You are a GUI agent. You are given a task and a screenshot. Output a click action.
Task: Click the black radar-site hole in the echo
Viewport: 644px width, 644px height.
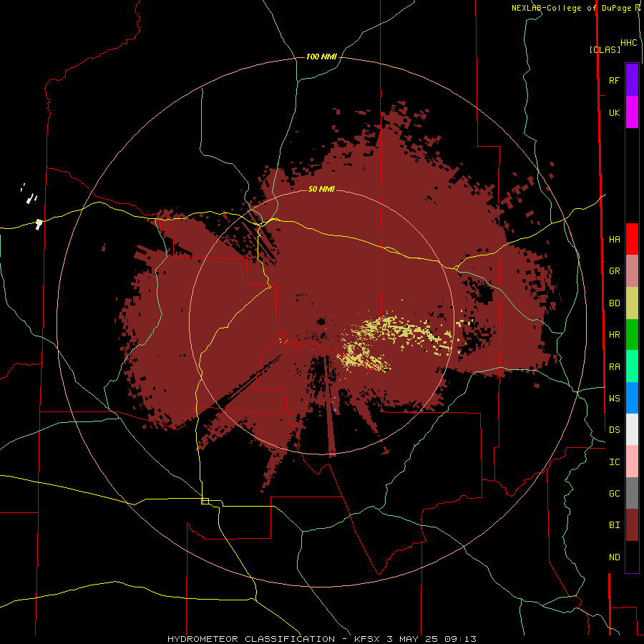click(x=321, y=321)
